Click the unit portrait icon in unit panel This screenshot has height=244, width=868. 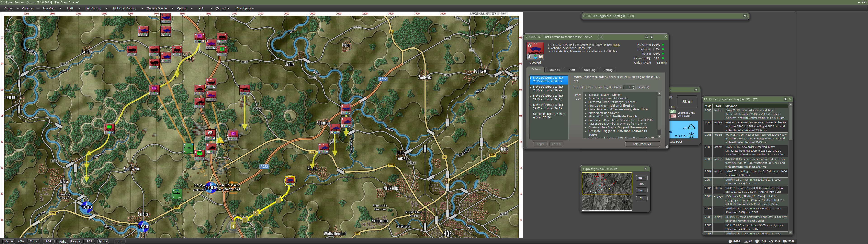click(535, 51)
